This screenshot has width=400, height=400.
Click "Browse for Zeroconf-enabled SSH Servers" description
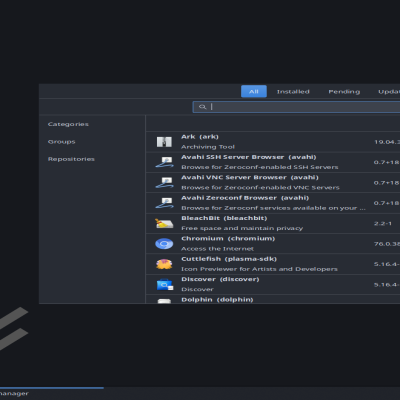pos(259,167)
